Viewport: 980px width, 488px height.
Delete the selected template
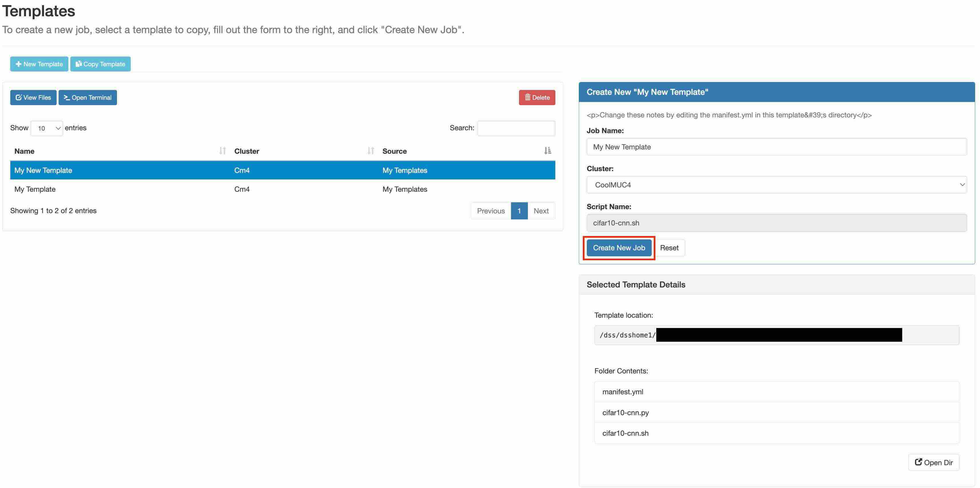point(537,97)
